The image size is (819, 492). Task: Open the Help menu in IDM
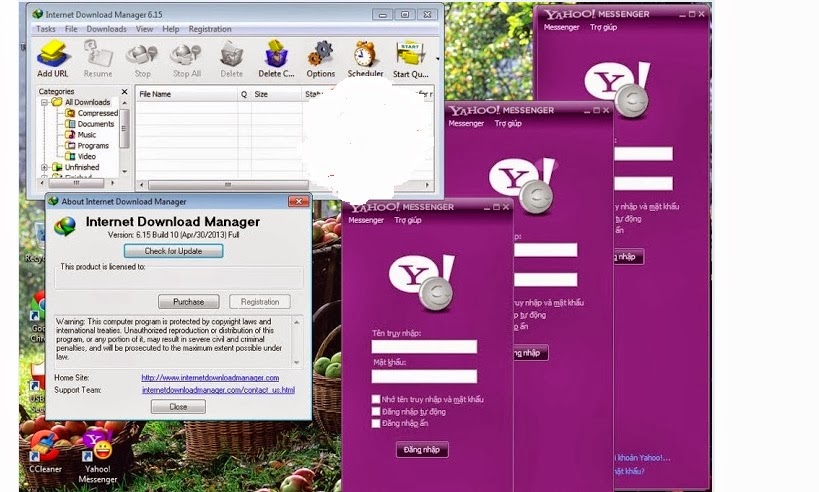click(170, 29)
